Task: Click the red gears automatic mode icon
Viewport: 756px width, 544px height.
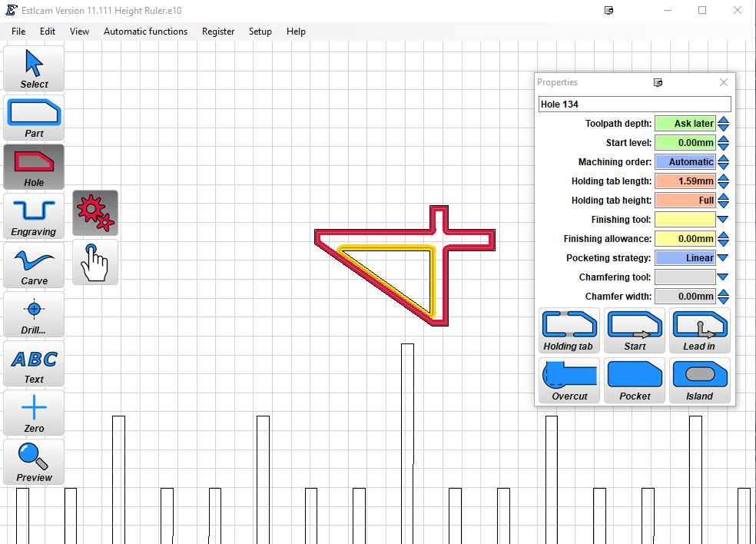Action: click(95, 213)
